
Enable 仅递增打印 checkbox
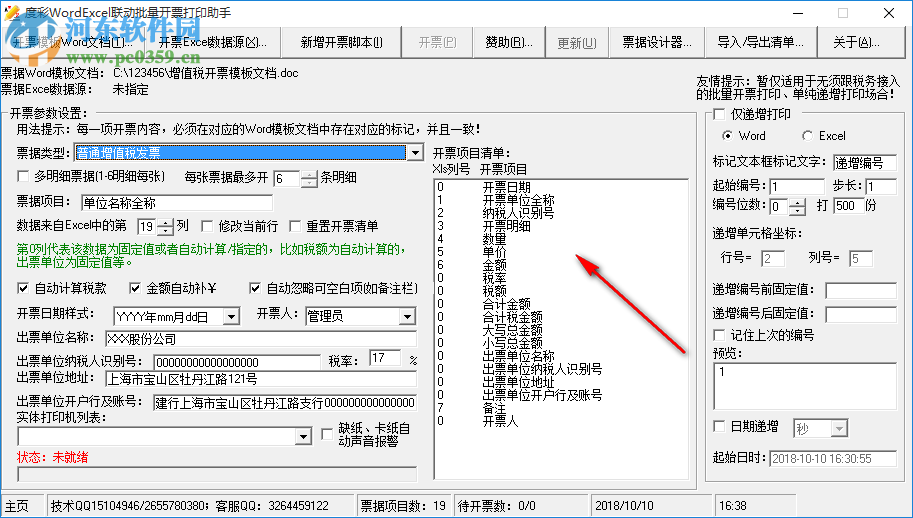[720, 114]
